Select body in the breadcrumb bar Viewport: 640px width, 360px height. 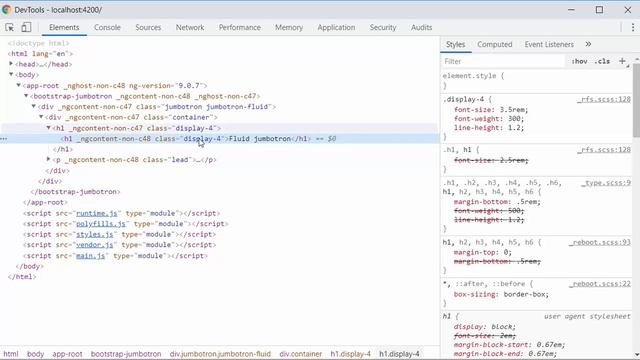click(36, 354)
